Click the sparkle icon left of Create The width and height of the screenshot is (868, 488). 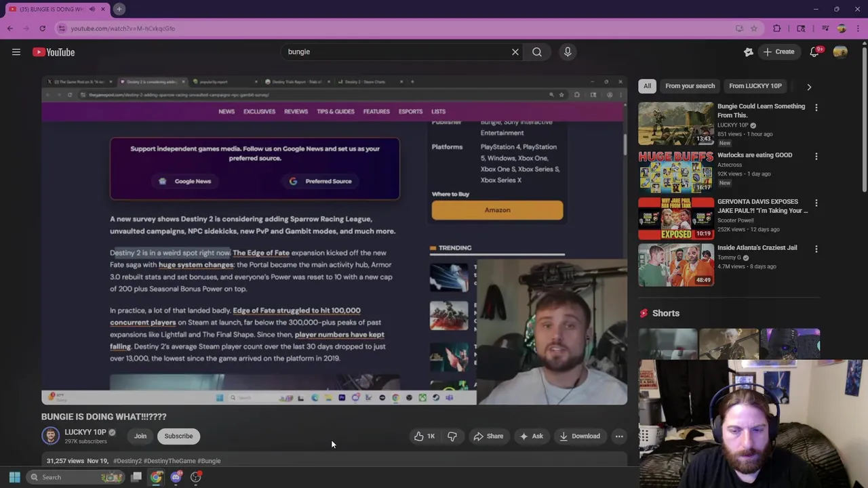pyautogui.click(x=749, y=52)
